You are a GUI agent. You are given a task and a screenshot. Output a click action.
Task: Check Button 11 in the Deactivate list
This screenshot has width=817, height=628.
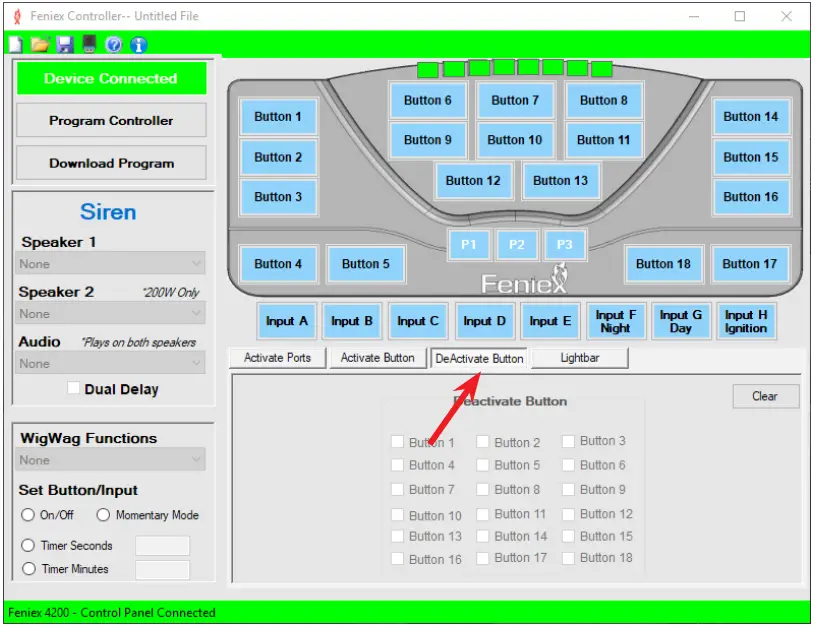coord(483,514)
